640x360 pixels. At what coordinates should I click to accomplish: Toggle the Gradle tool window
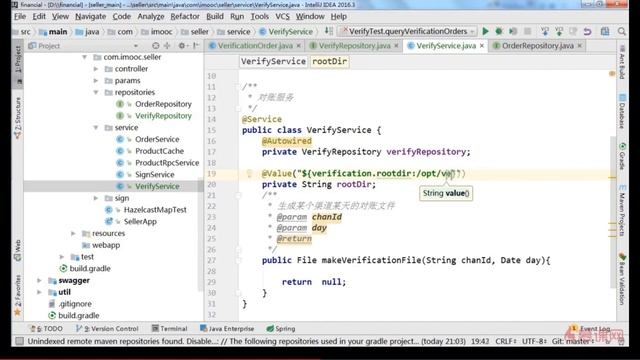coord(622,156)
